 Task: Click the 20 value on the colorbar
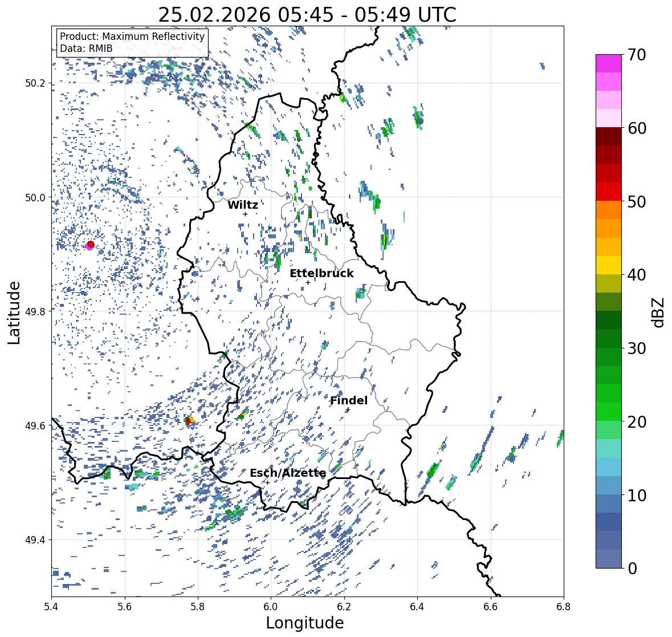click(636, 422)
